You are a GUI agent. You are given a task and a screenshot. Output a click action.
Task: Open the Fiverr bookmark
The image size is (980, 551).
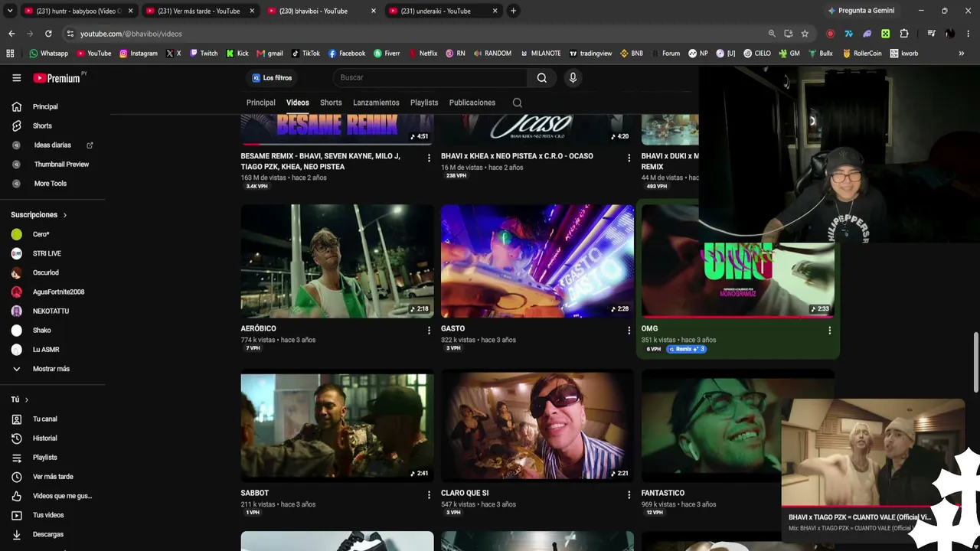[387, 54]
